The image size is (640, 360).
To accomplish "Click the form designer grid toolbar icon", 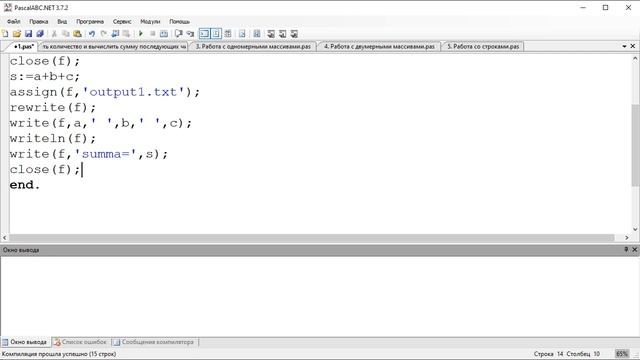I will pyautogui.click(x=257, y=34).
